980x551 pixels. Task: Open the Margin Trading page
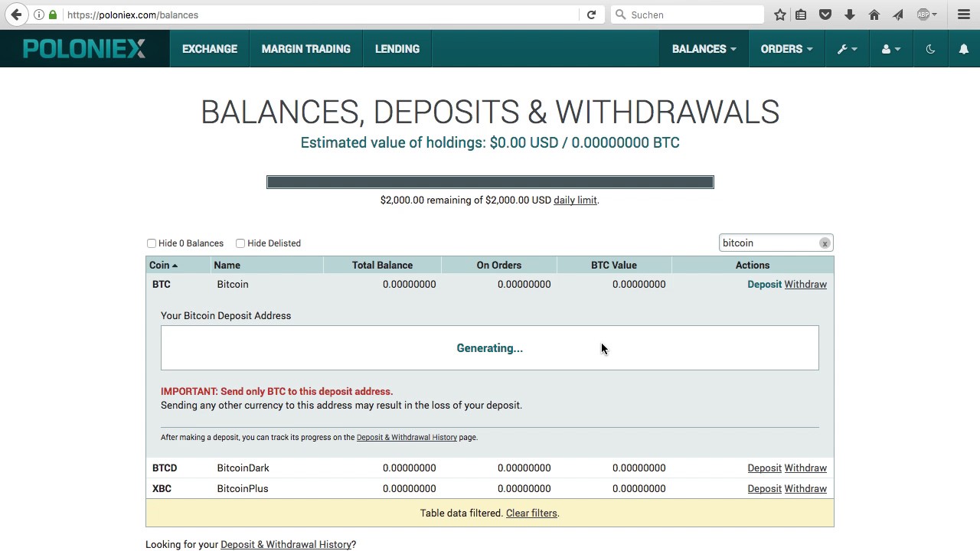(306, 49)
